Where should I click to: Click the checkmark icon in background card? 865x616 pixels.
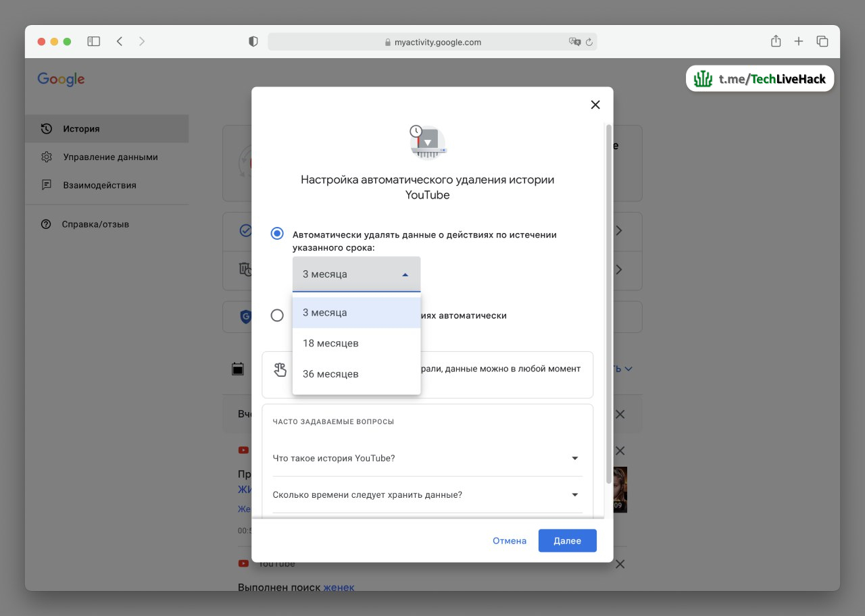(x=245, y=231)
